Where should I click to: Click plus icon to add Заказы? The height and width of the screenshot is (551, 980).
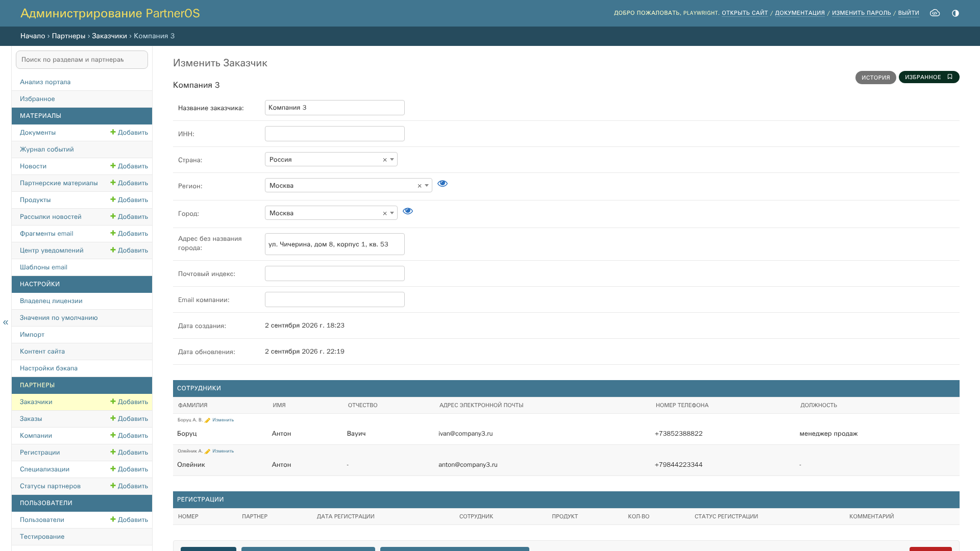[113, 418]
